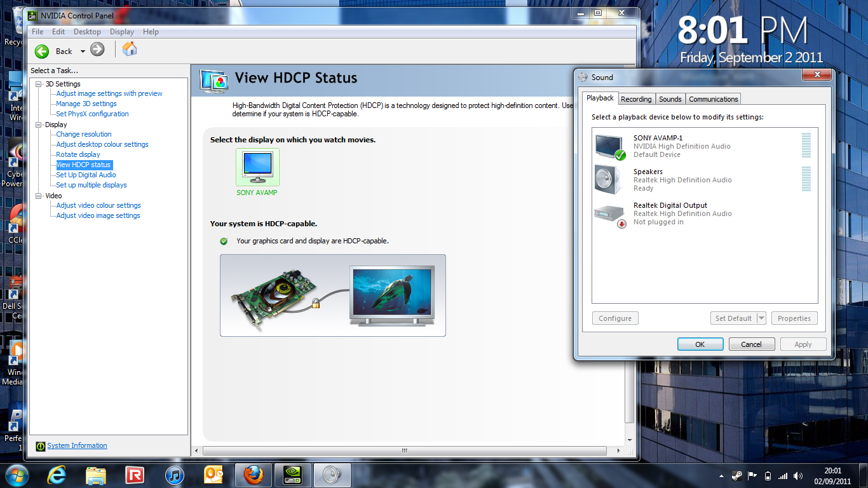Select the Realtek Digital Output device icon
Viewport: 868px width, 488px height.
[x=611, y=215]
